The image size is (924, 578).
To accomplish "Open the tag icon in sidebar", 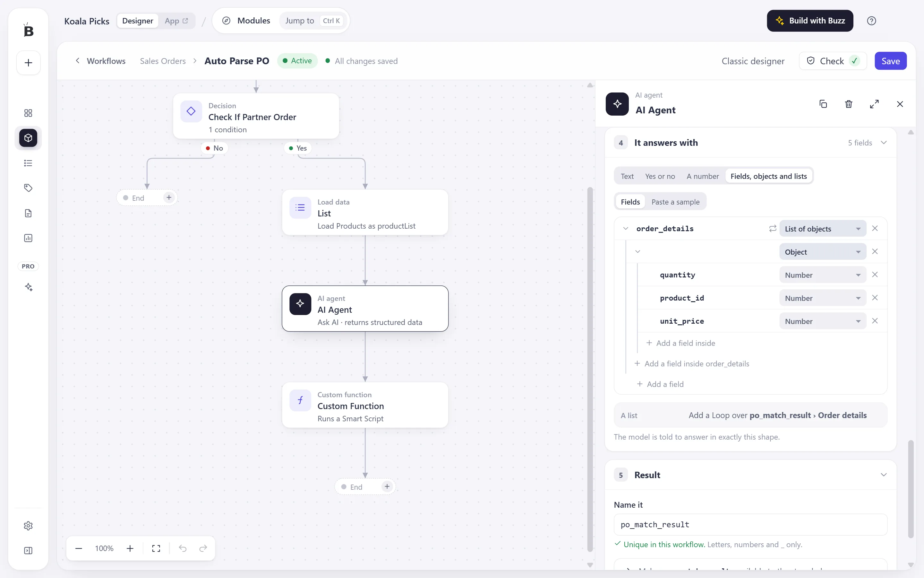I will [x=28, y=188].
